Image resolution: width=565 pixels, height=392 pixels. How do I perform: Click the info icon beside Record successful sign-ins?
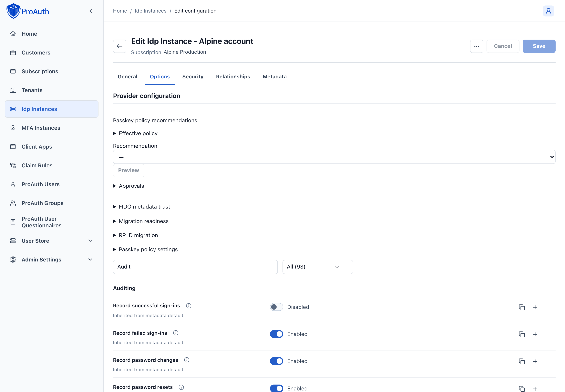click(x=189, y=306)
